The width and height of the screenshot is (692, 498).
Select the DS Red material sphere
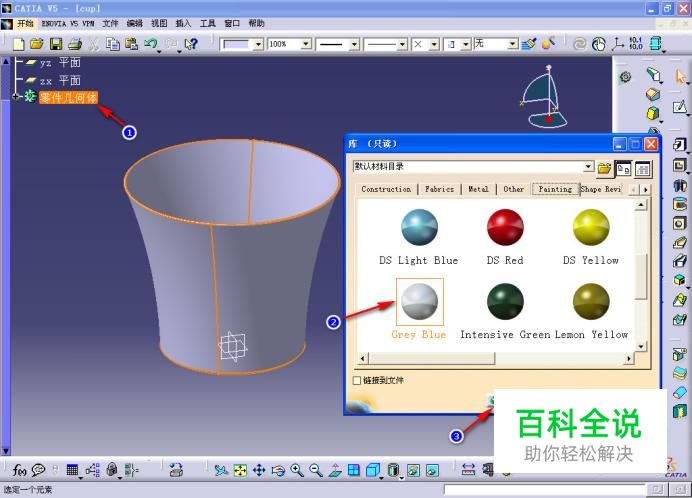505,227
